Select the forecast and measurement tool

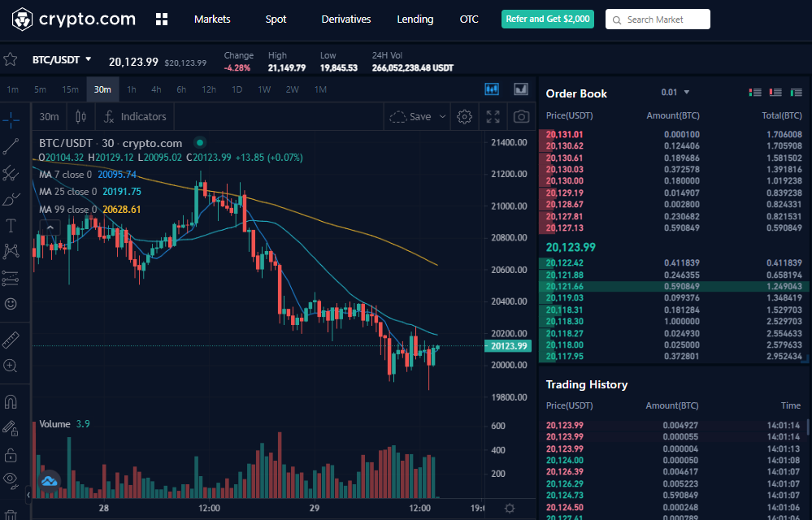coord(11,278)
